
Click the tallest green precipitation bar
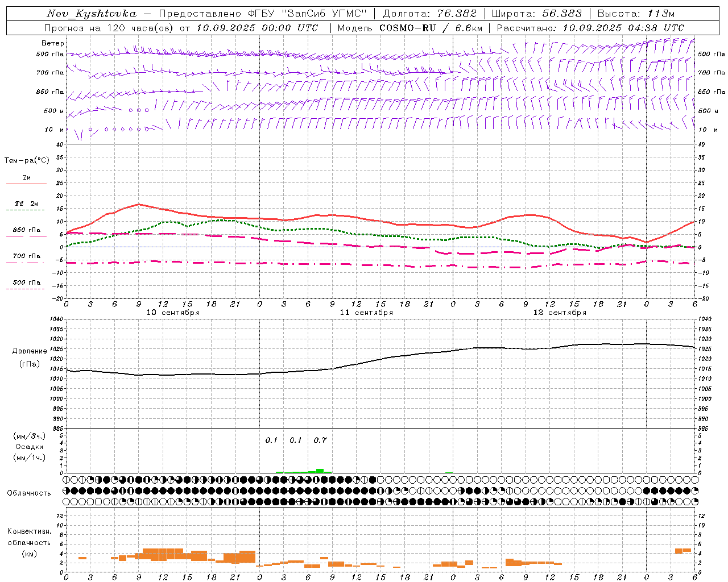tap(320, 471)
